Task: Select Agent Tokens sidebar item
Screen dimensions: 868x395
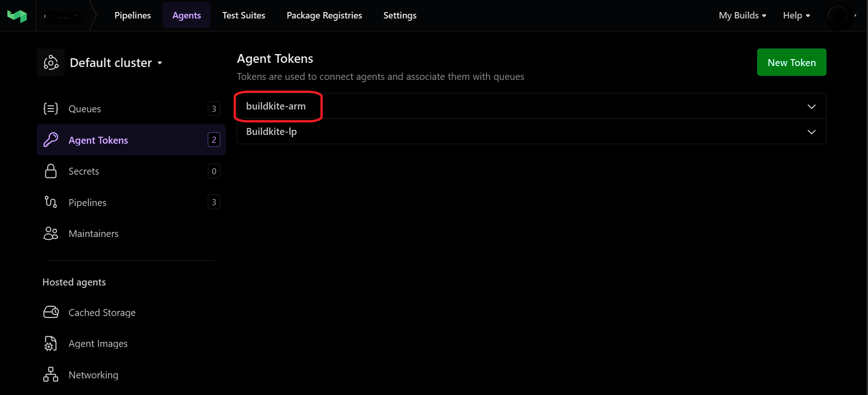Action: click(x=131, y=140)
